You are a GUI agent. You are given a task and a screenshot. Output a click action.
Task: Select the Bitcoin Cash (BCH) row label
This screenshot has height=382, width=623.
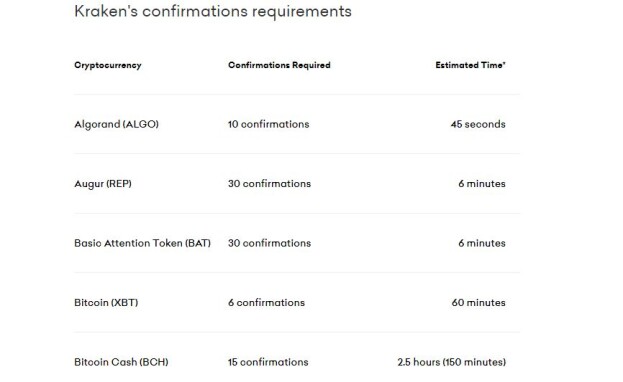[x=121, y=362]
